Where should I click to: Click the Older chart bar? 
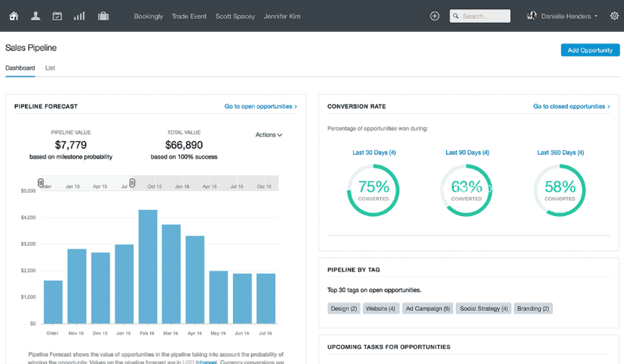tap(53, 302)
